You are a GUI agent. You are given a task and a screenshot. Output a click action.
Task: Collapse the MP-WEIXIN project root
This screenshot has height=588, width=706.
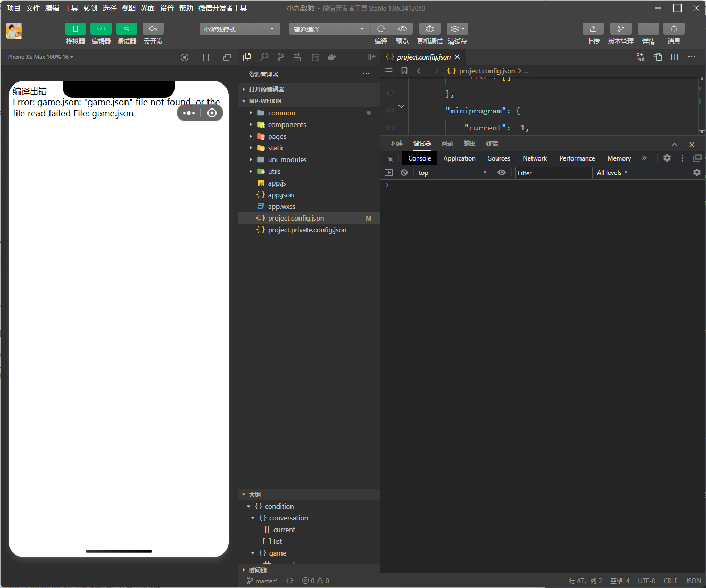coord(309,101)
